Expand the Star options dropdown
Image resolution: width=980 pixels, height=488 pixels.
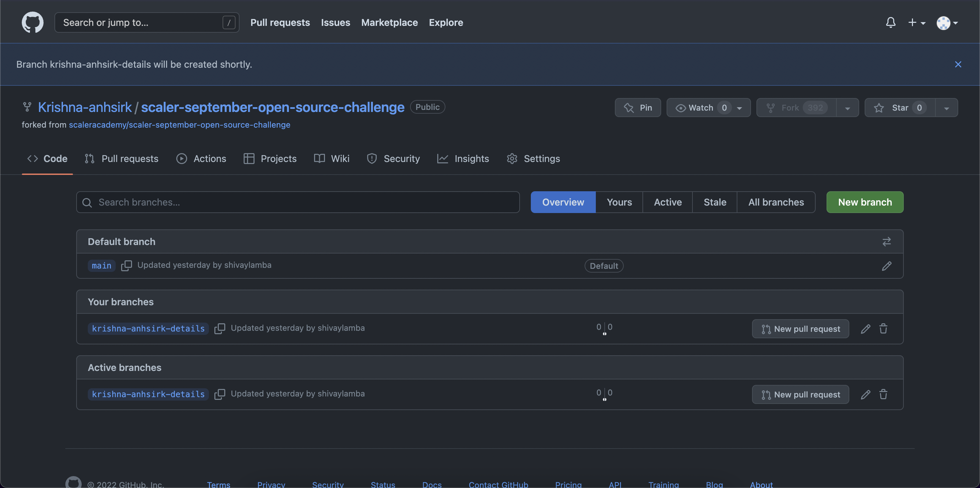947,108
